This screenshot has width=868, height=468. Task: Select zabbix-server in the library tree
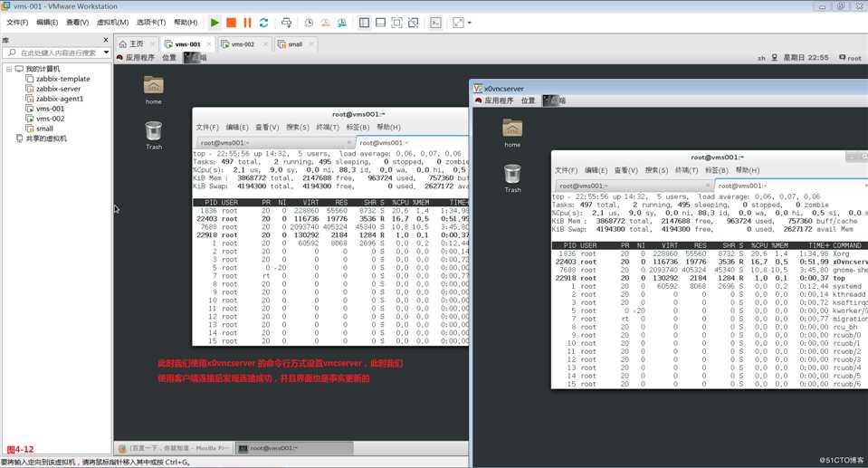58,89
